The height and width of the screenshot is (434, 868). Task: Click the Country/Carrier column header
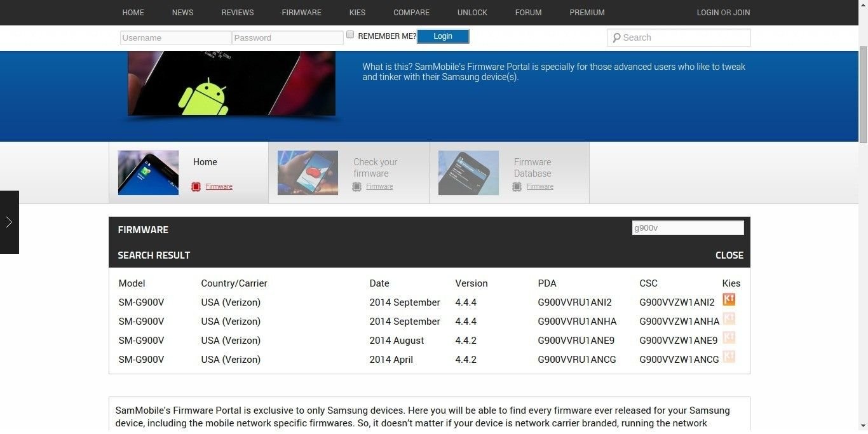click(234, 283)
